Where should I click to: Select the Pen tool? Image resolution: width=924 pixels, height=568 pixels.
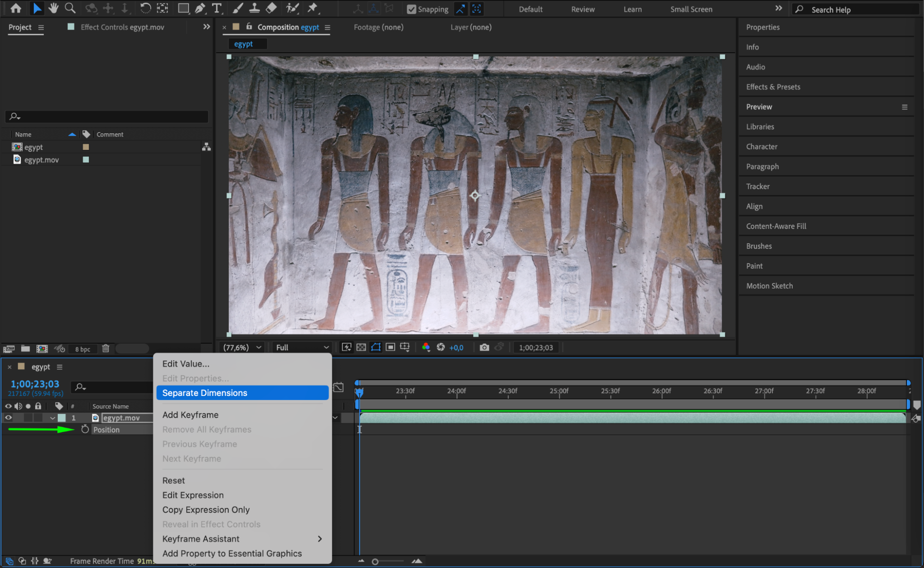[x=200, y=8]
